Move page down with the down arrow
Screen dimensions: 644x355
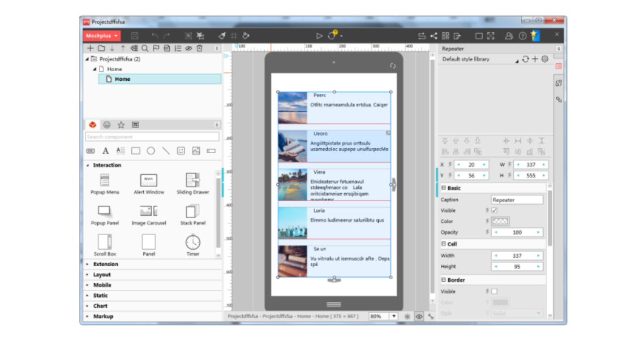pos(112,49)
